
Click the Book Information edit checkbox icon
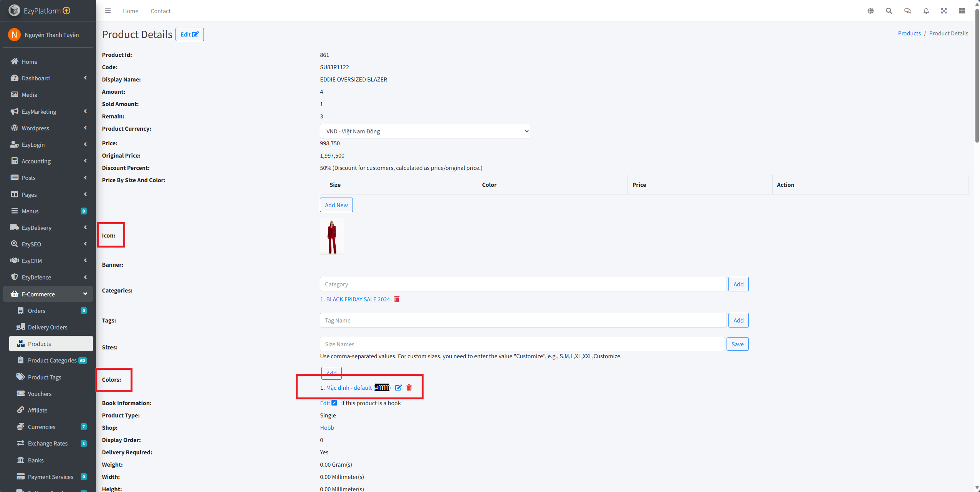point(334,403)
